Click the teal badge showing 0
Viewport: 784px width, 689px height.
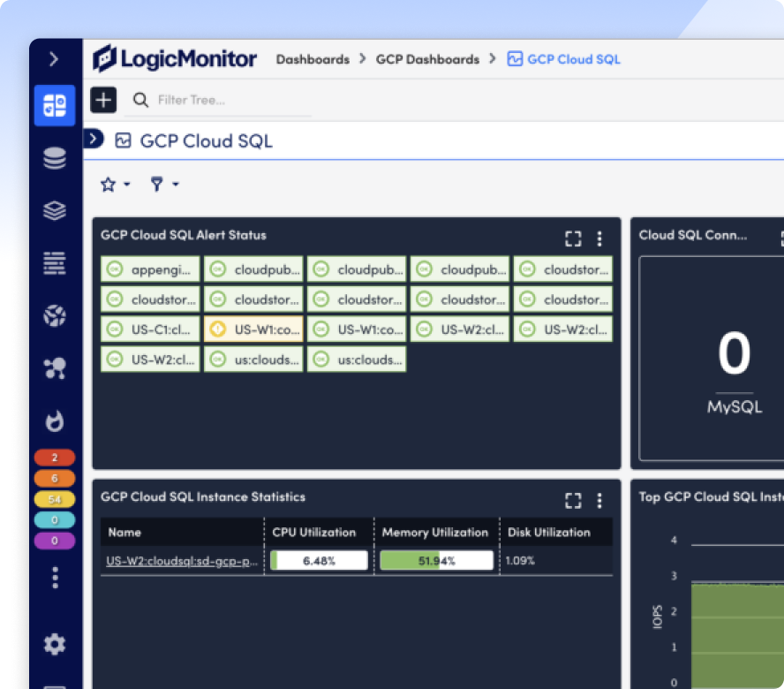click(55, 520)
